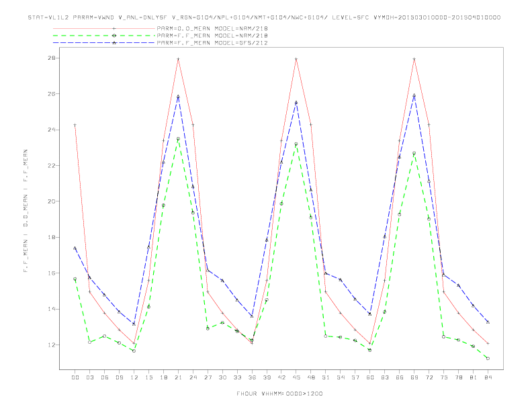The image size is (532, 411).
Task: Click y-axis tick label 12
Action: [52, 345]
